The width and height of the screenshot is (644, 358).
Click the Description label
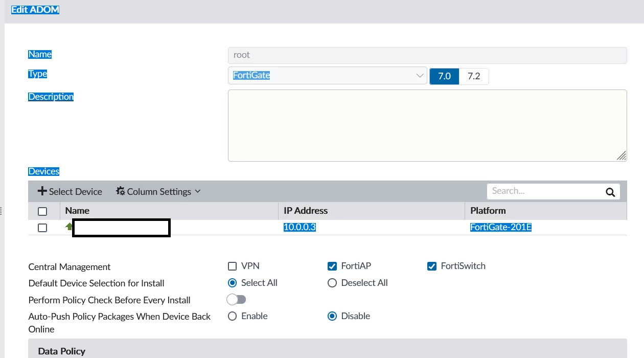click(51, 97)
